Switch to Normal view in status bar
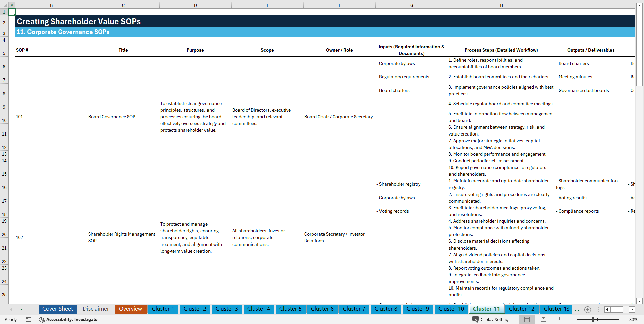 point(526,319)
